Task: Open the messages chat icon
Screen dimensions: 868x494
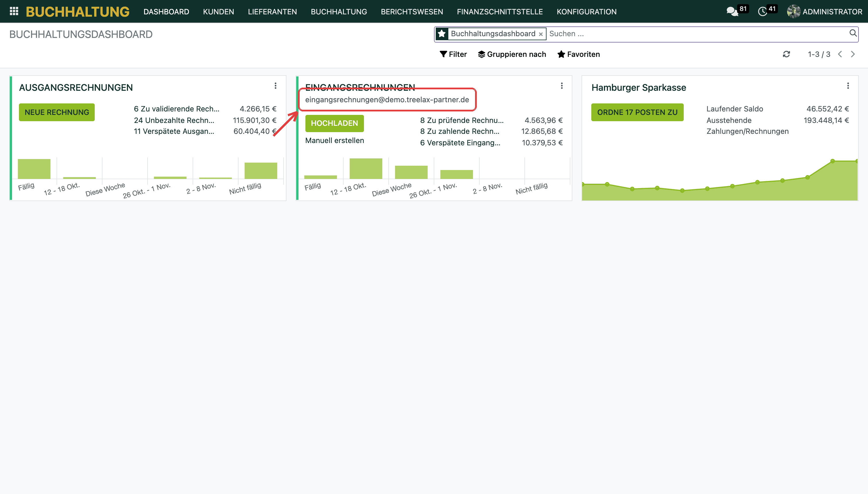Action: pyautogui.click(x=732, y=11)
